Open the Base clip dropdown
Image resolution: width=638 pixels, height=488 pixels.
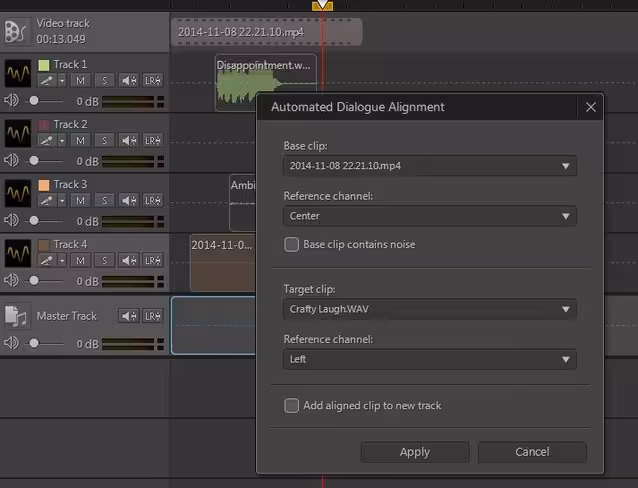[x=430, y=166]
